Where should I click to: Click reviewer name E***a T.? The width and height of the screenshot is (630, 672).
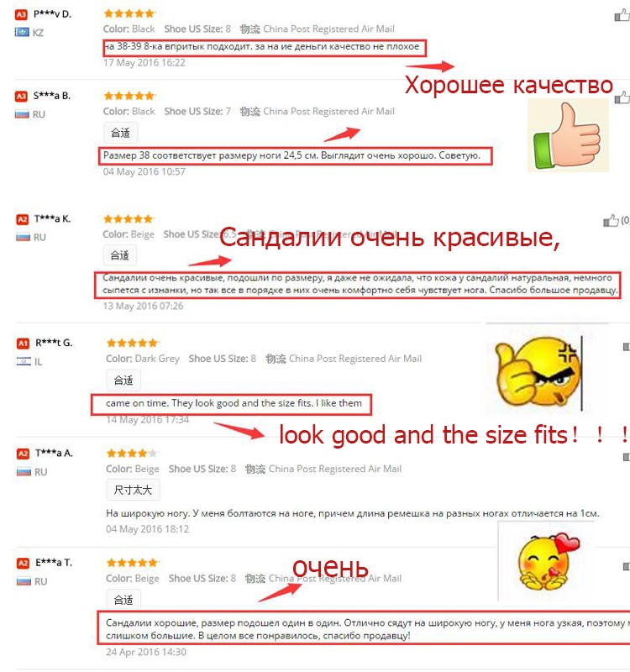pos(54,563)
